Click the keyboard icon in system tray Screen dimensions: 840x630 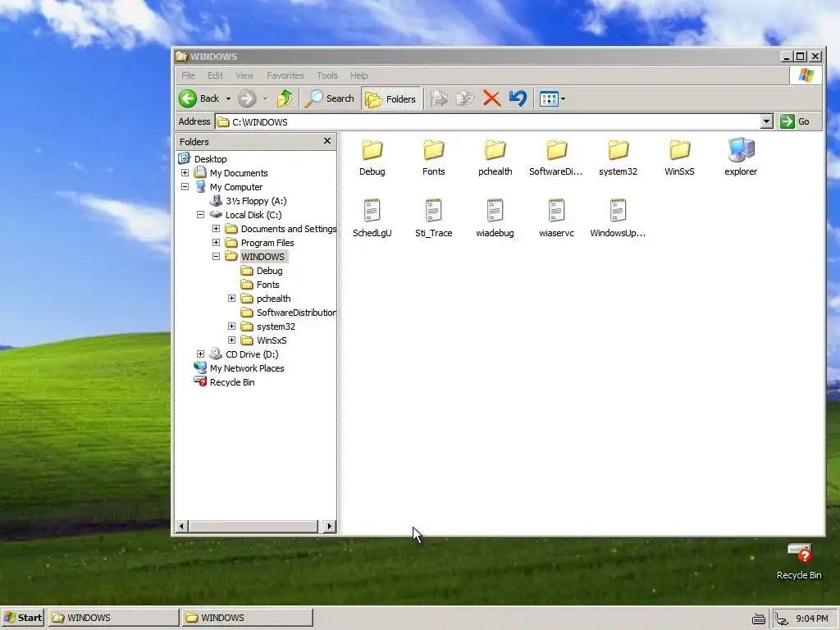[759, 619]
